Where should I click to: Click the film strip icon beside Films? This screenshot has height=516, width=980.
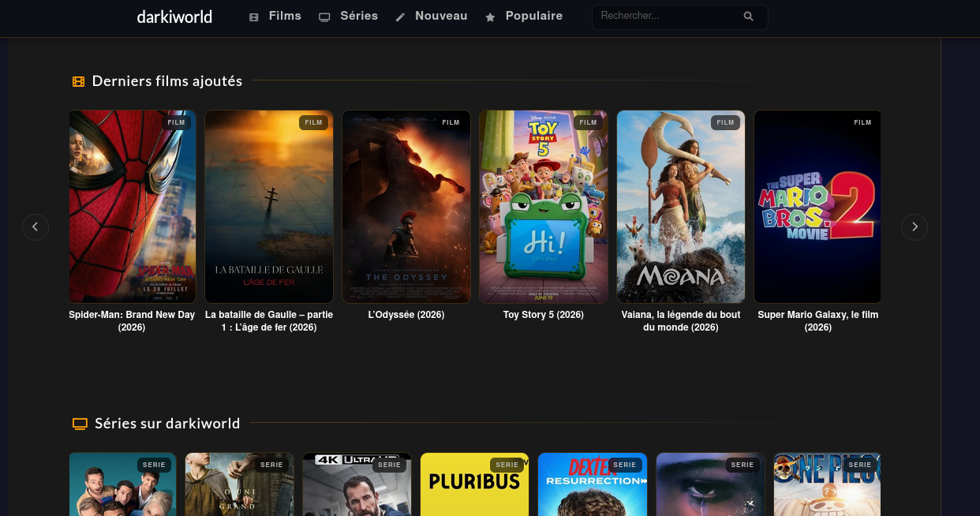pyautogui.click(x=254, y=17)
